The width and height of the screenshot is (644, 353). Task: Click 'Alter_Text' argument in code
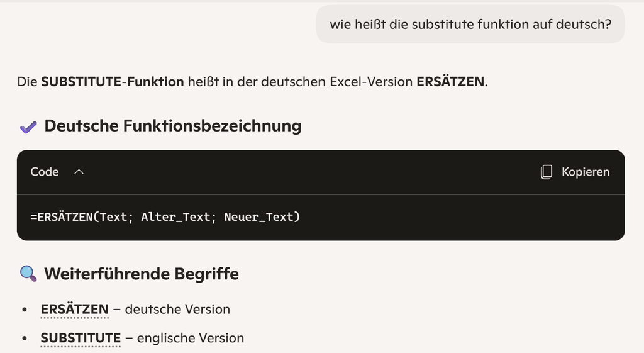point(176,217)
